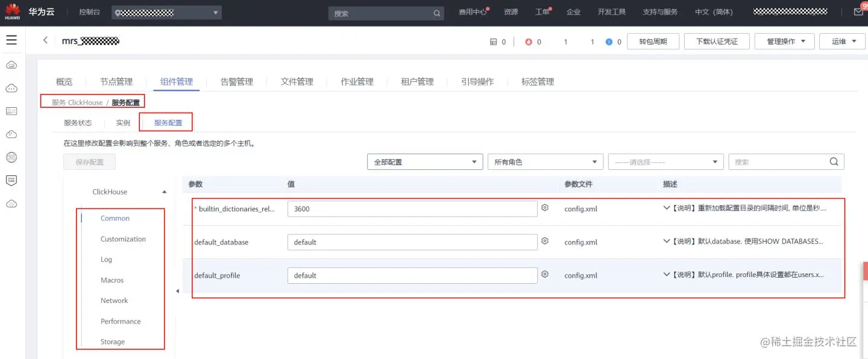Click the search magnifier in the top bar

(437, 13)
